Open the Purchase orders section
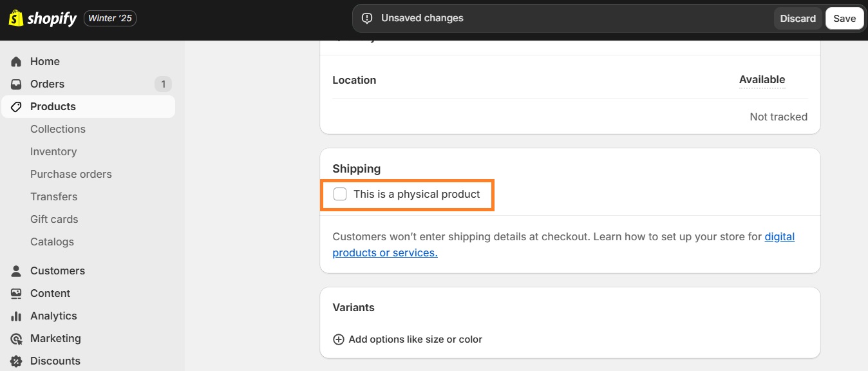868x371 pixels. click(x=71, y=174)
